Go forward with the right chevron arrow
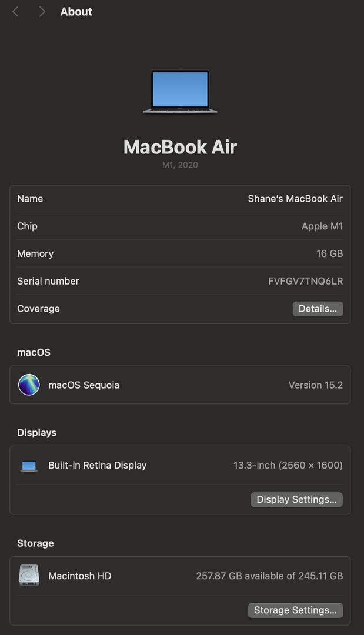364x635 pixels. coord(42,12)
